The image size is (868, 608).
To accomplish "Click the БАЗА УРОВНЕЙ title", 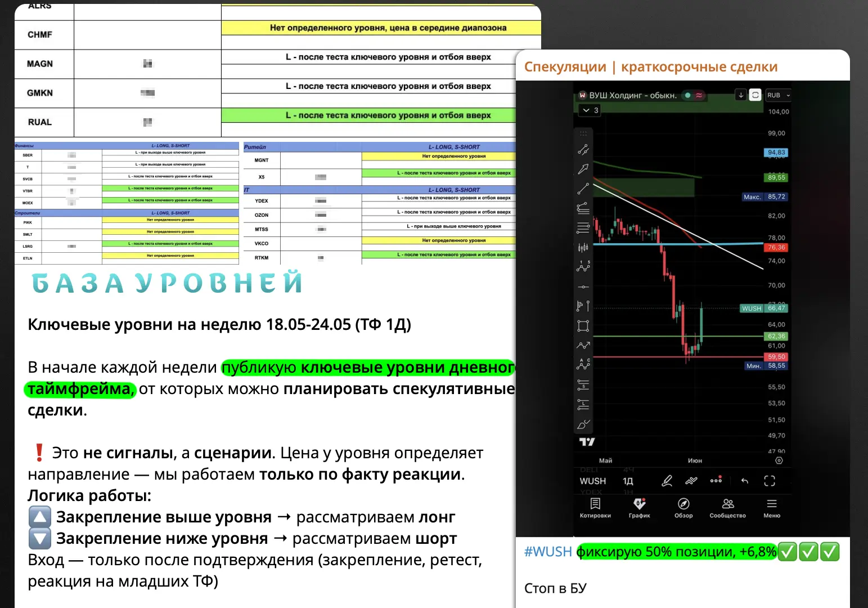I will coord(167,283).
